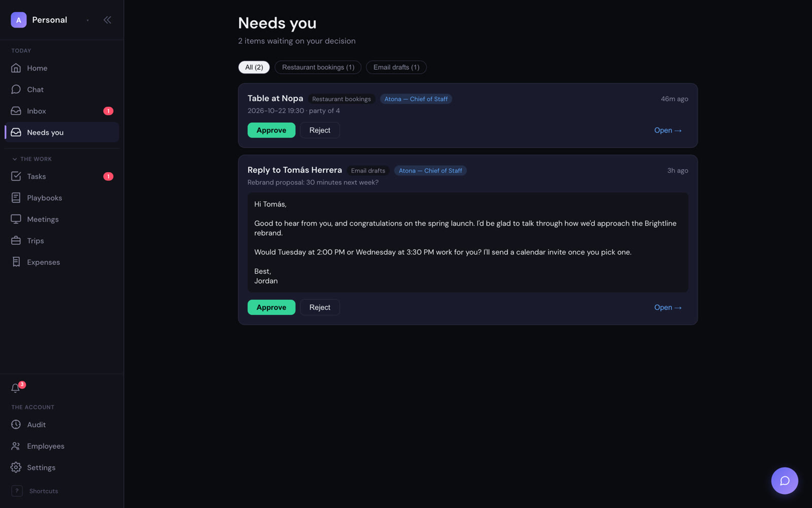Approve the Reply to Tomás Herrera draft
Screen dimensions: 812x508
coord(272,307)
